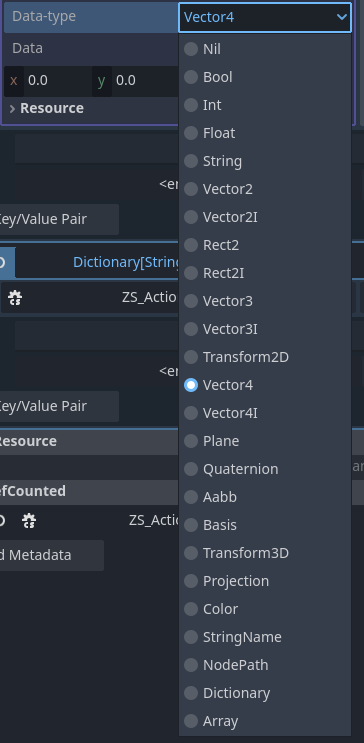Open the Data-type Vector4 dropdown
This screenshot has width=364, height=743.
265,17
